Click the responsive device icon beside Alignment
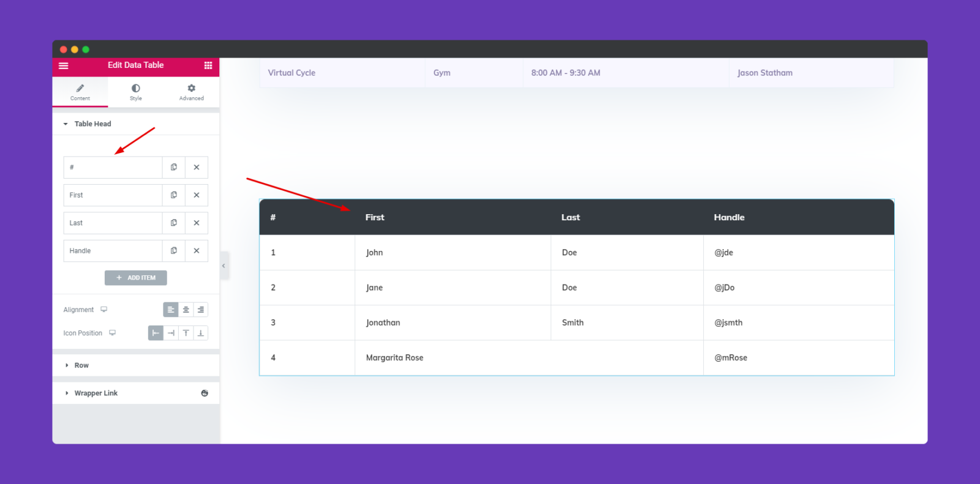Viewport: 980px width, 484px height. pos(104,310)
